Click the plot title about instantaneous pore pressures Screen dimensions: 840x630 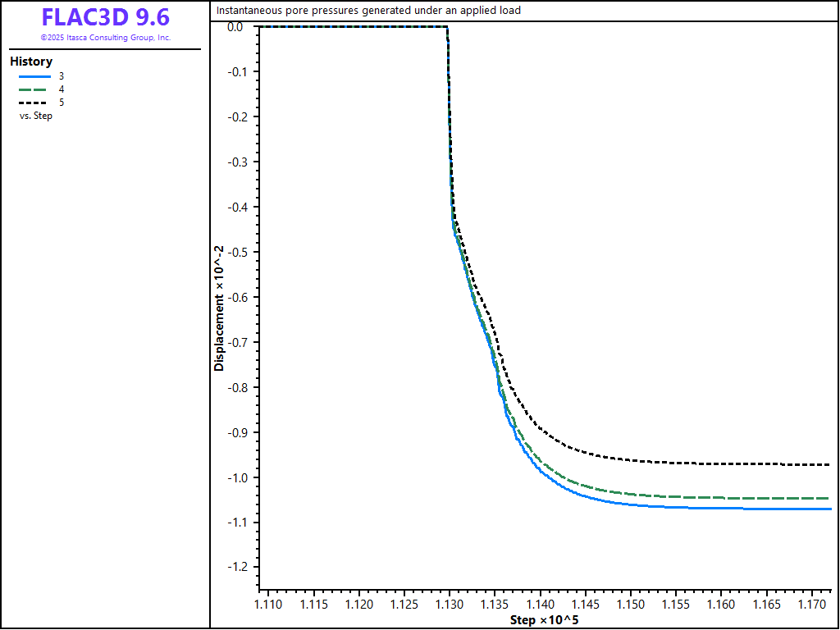point(368,11)
